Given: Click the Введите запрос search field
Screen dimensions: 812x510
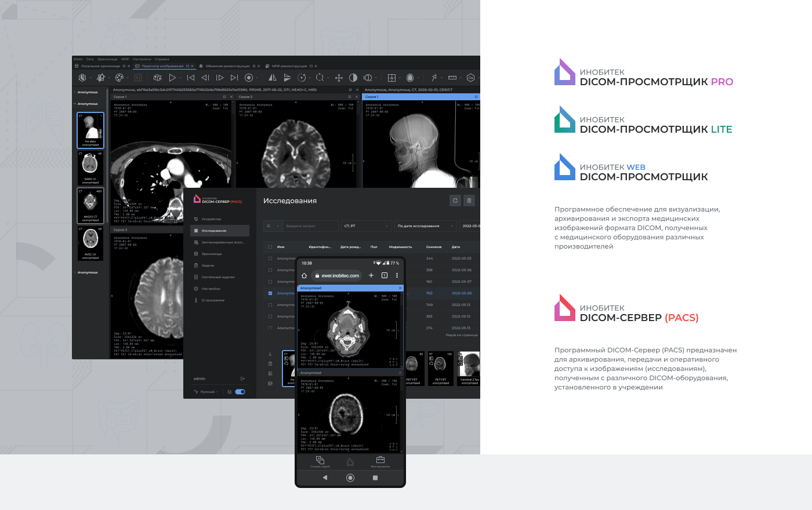Looking at the screenshot, I should [x=310, y=225].
